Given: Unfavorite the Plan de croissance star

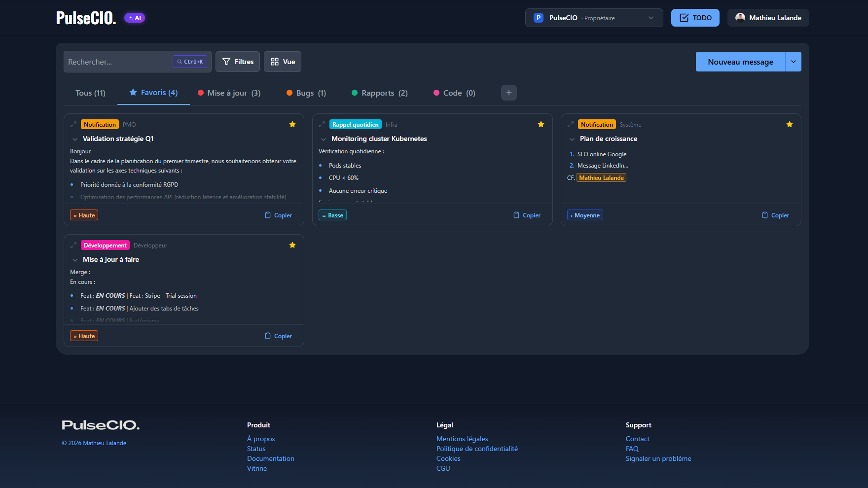Looking at the screenshot, I should pyautogui.click(x=790, y=124).
